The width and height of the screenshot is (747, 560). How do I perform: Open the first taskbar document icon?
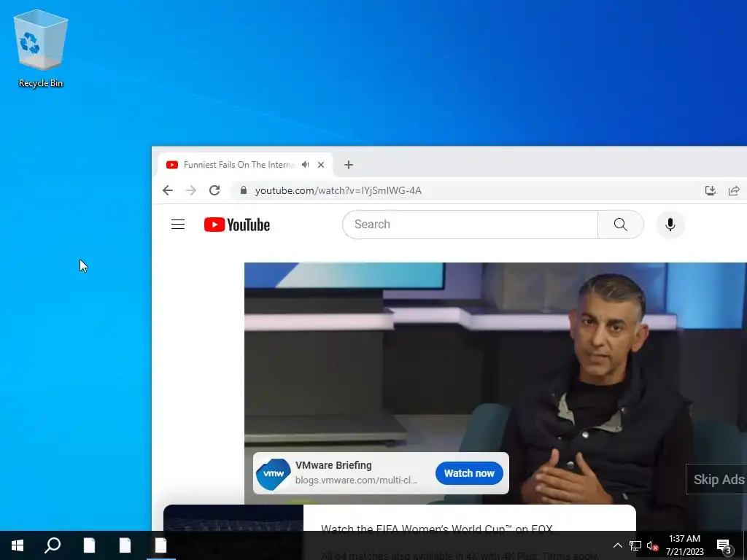[x=89, y=545]
